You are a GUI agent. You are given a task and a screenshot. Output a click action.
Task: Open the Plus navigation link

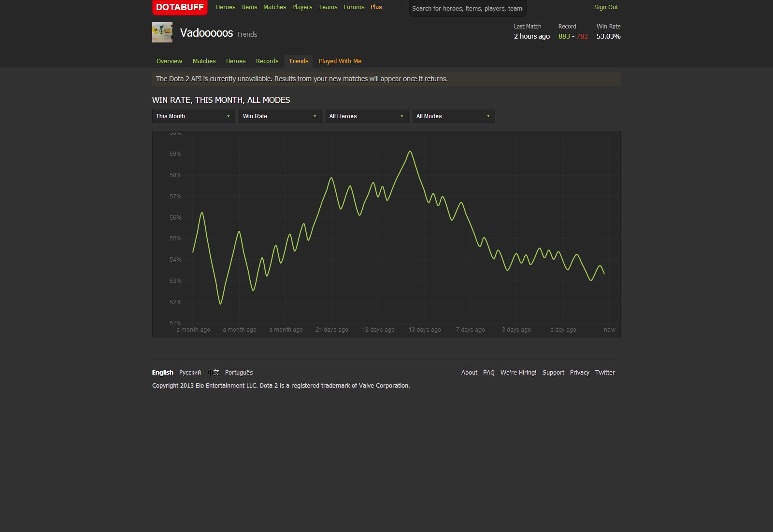[x=376, y=7]
